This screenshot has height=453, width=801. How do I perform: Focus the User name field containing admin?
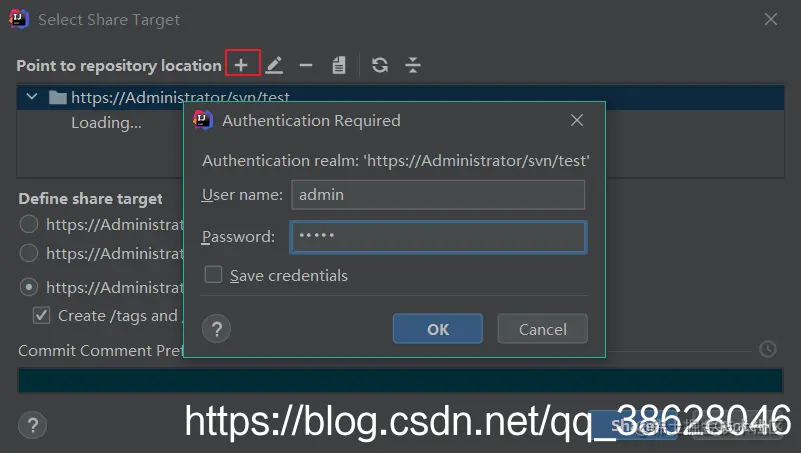coord(438,195)
